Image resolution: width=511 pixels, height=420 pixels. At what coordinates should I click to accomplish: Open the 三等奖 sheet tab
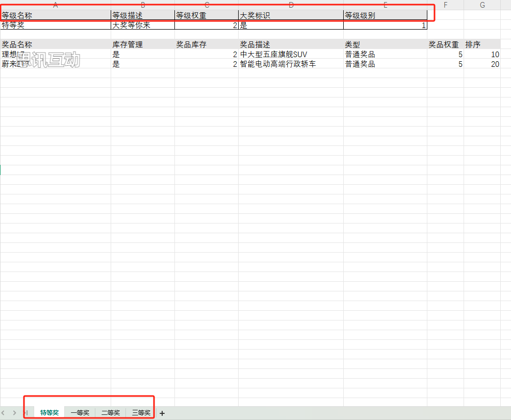(141, 413)
